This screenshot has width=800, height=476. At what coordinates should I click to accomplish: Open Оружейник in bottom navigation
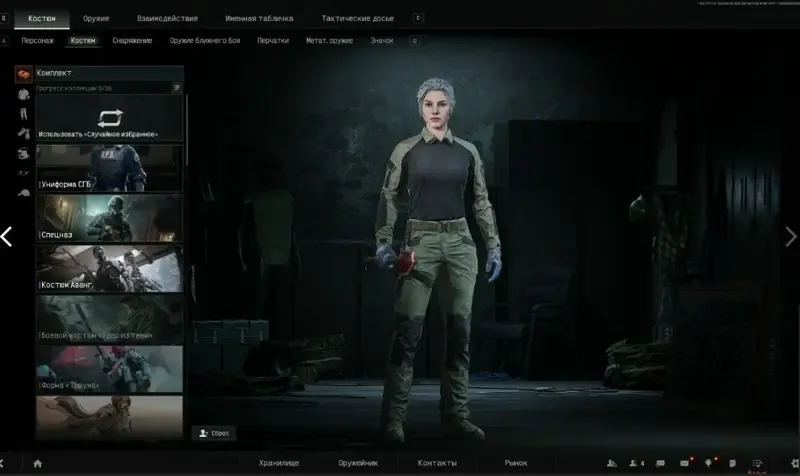point(358,463)
